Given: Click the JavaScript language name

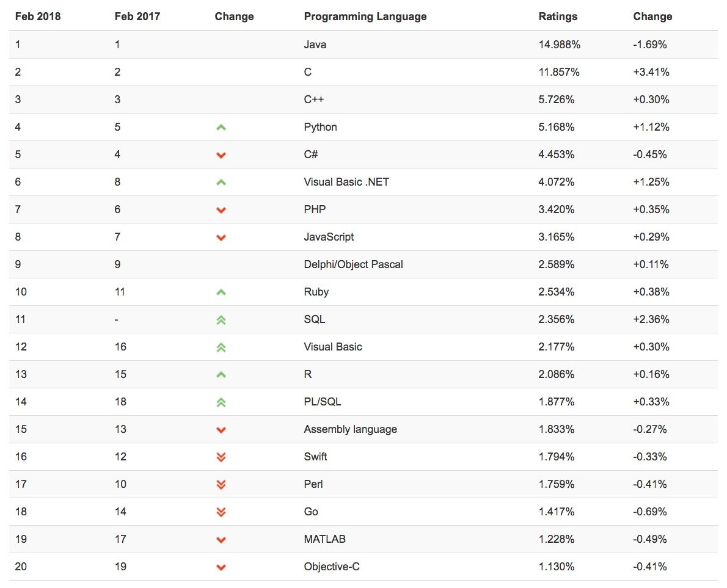Looking at the screenshot, I should (x=329, y=237).
